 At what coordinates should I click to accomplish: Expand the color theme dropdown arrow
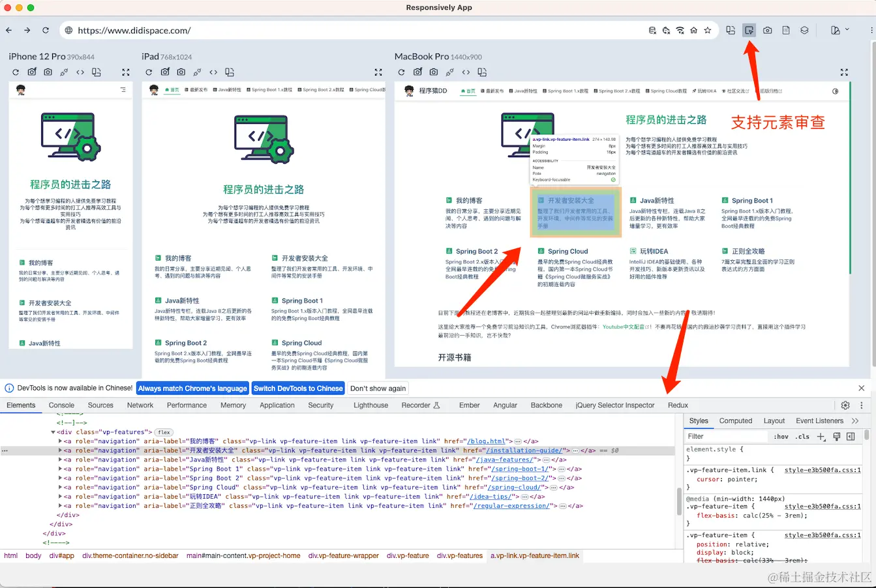tap(847, 29)
